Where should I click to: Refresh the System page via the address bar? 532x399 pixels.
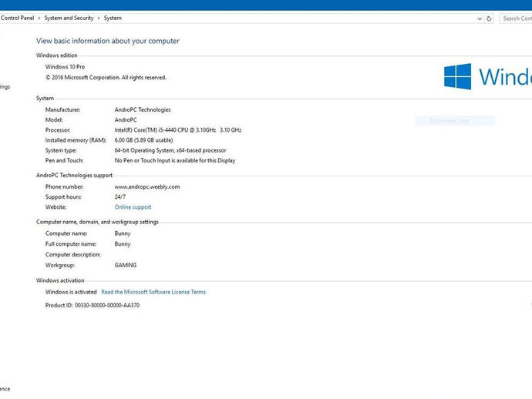pos(489,18)
